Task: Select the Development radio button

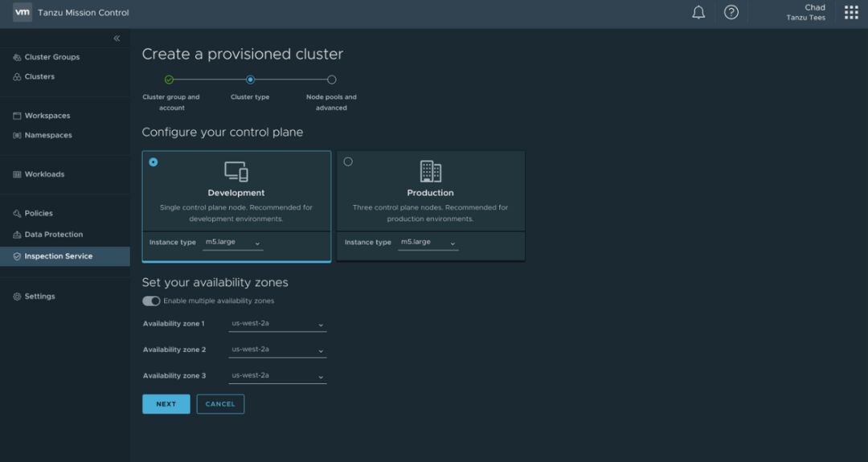Action: pos(154,162)
